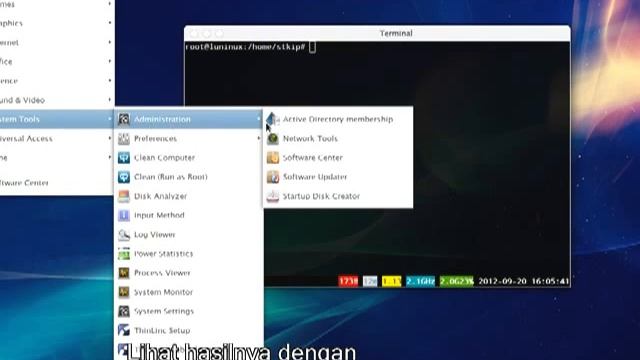Click the blue 2.1GHz CPU indicator

(x=420, y=281)
